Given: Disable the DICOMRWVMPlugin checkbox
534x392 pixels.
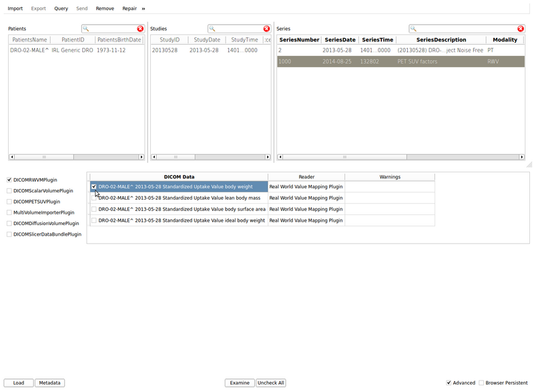Looking at the screenshot, I should coord(9,180).
